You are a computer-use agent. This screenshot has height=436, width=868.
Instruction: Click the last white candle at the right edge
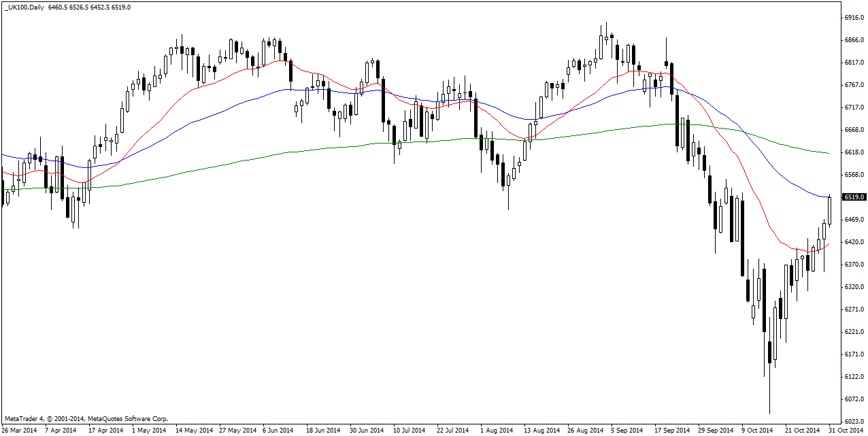[x=829, y=211]
